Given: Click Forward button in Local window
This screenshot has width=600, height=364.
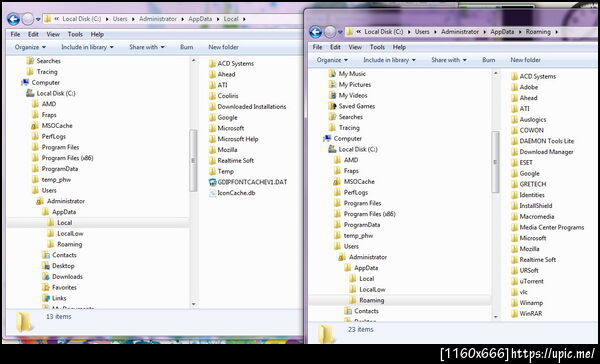Looking at the screenshot, I should (x=28, y=19).
